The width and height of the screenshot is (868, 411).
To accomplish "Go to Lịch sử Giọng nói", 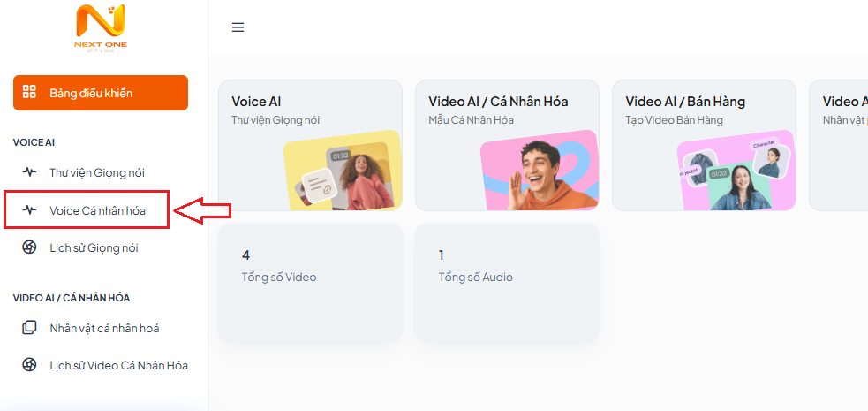I will pos(94,247).
